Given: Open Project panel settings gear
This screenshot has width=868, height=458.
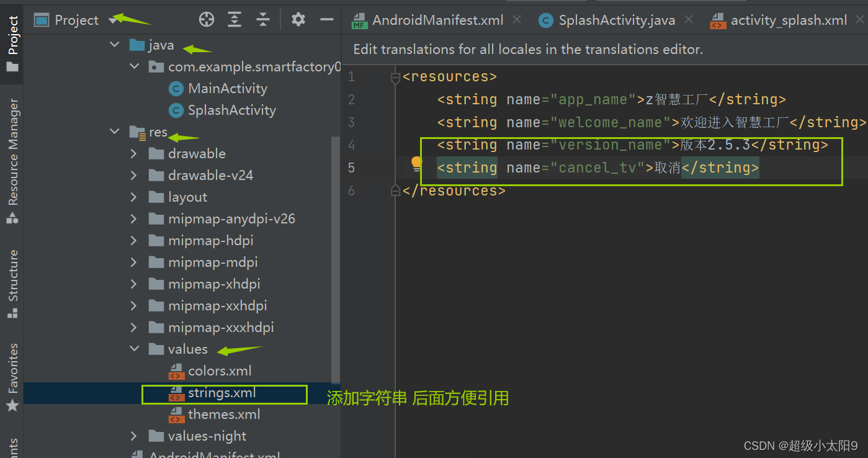Looking at the screenshot, I should coord(298,20).
